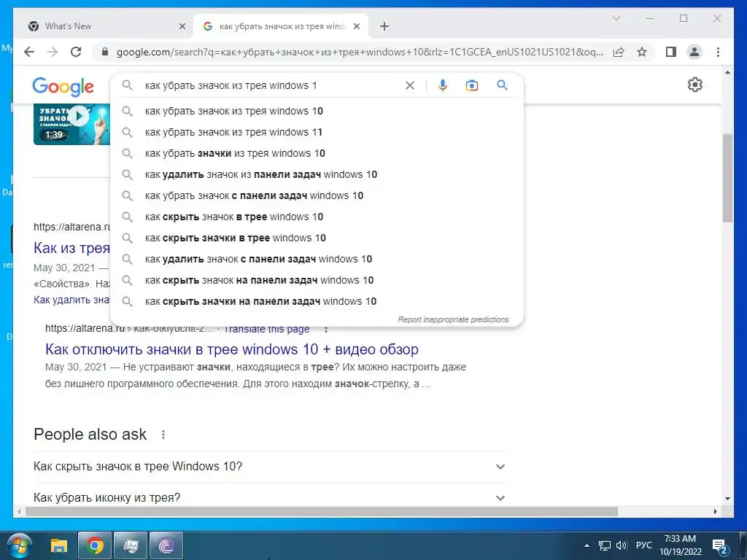Viewport: 747px width, 560px height.
Task: Close the What's New tab
Action: coord(182,26)
